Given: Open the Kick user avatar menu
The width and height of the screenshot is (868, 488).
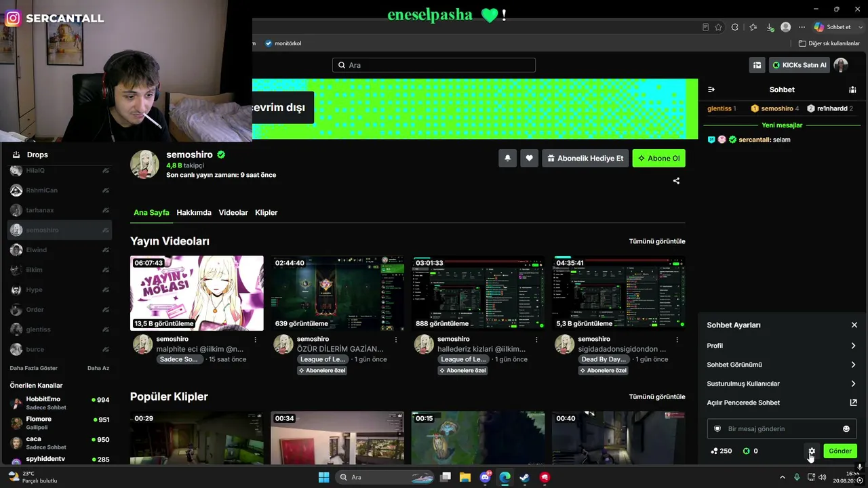Looking at the screenshot, I should (841, 65).
